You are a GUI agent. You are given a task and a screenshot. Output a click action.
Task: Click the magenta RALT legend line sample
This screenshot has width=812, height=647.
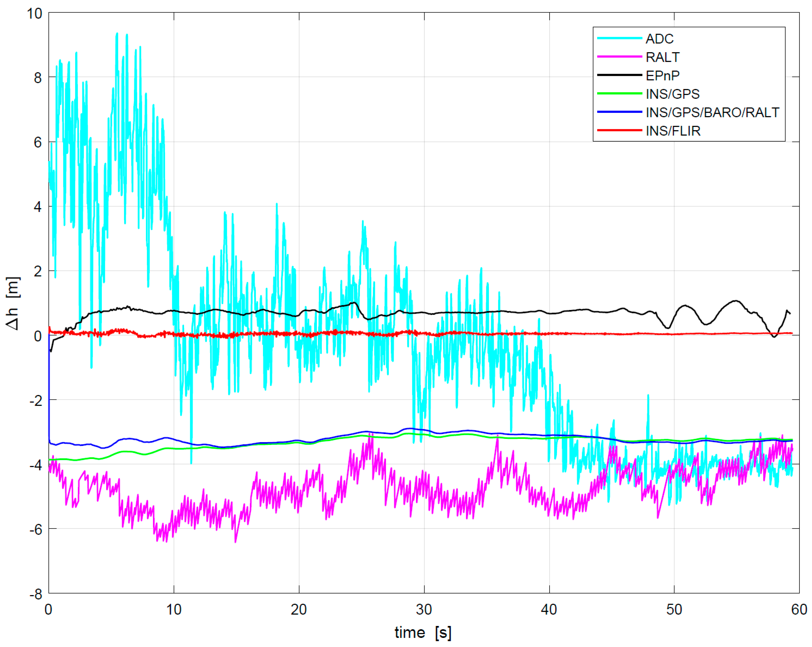(620, 57)
